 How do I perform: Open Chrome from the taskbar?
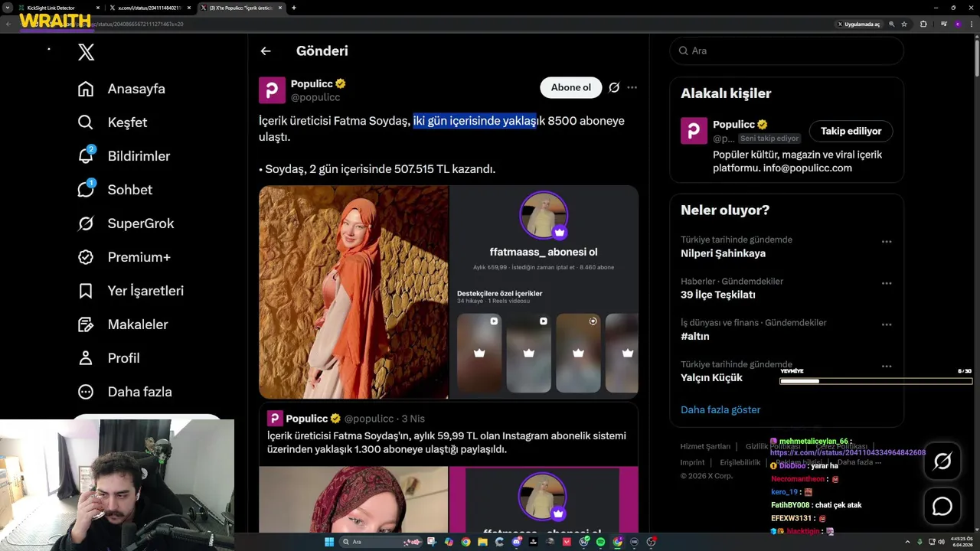click(465, 542)
